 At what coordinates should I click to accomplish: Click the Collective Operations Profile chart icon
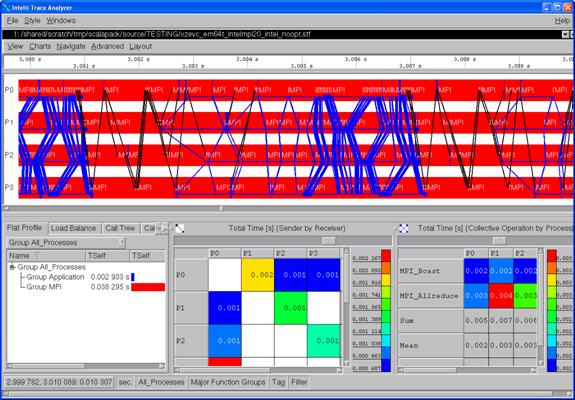point(403,228)
